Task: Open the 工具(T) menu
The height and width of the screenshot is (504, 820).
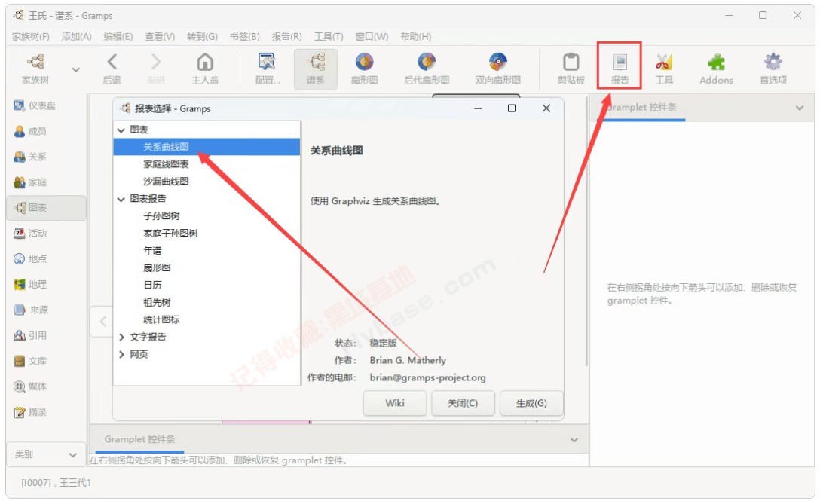Action: pyautogui.click(x=329, y=37)
